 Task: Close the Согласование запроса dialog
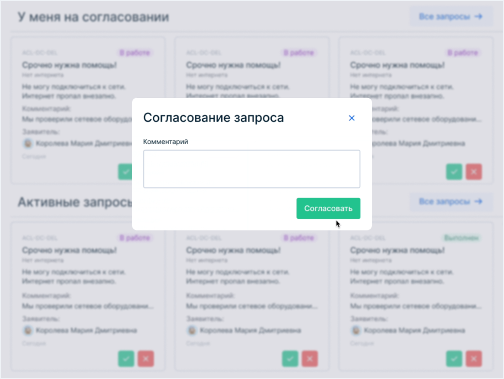click(x=351, y=118)
